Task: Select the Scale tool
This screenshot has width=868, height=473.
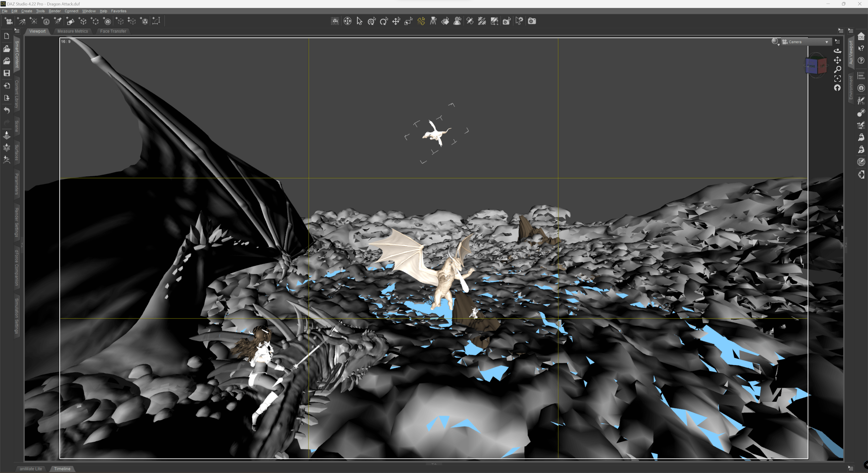Action: tap(408, 21)
